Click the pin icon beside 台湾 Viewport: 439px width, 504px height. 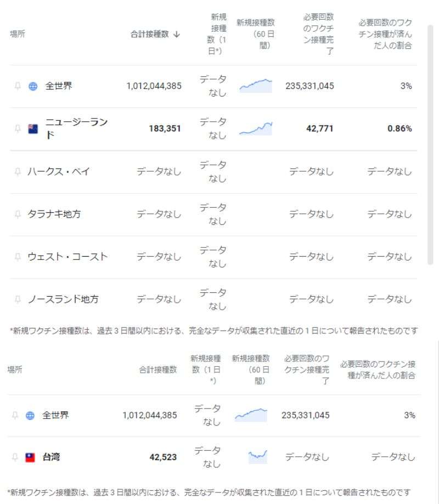[15, 457]
